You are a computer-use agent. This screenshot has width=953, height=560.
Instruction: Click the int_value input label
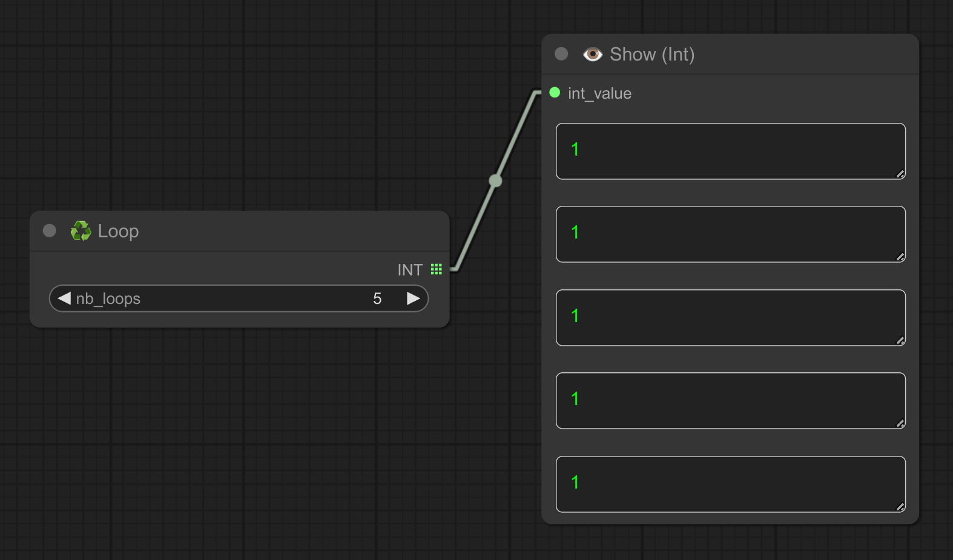tap(599, 93)
